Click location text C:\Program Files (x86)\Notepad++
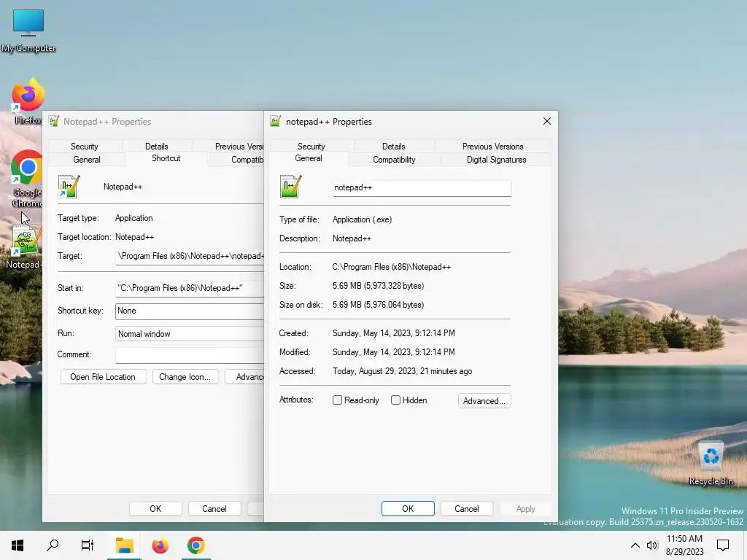 tap(392, 267)
